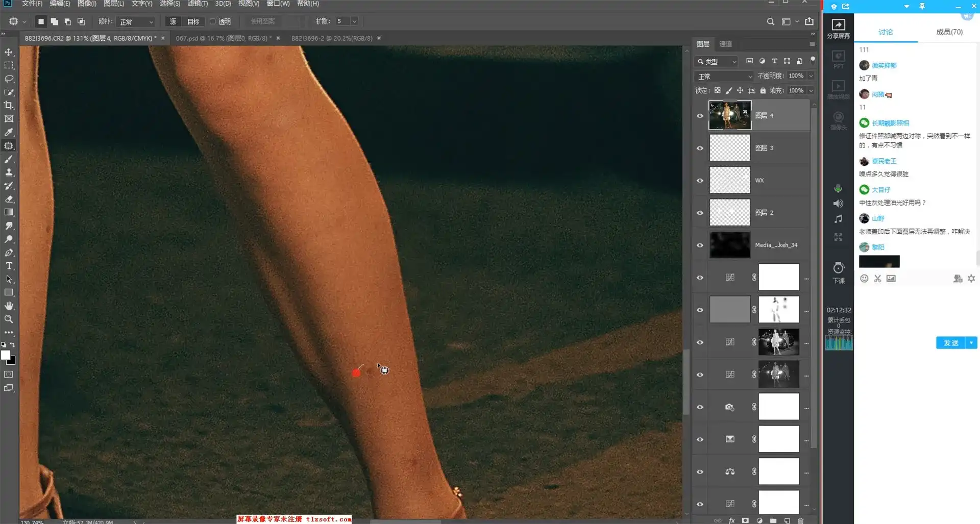Click the 目标 button in options bar
The height and width of the screenshot is (524, 980).
pyautogui.click(x=193, y=21)
